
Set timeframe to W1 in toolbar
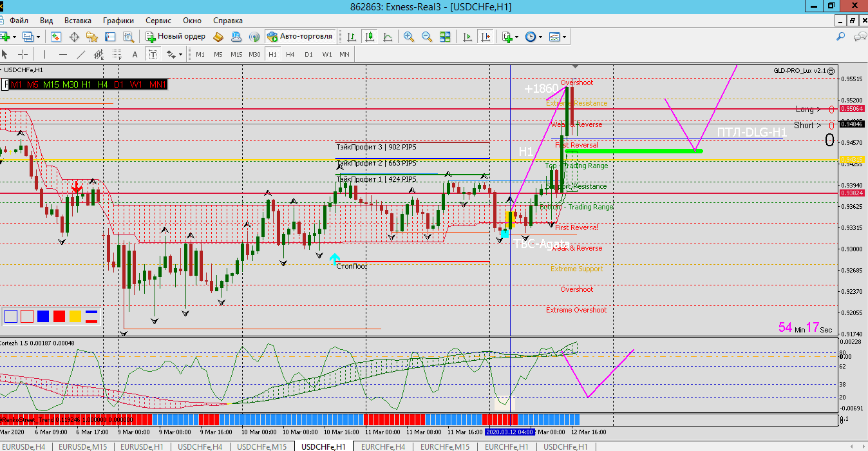(x=327, y=54)
